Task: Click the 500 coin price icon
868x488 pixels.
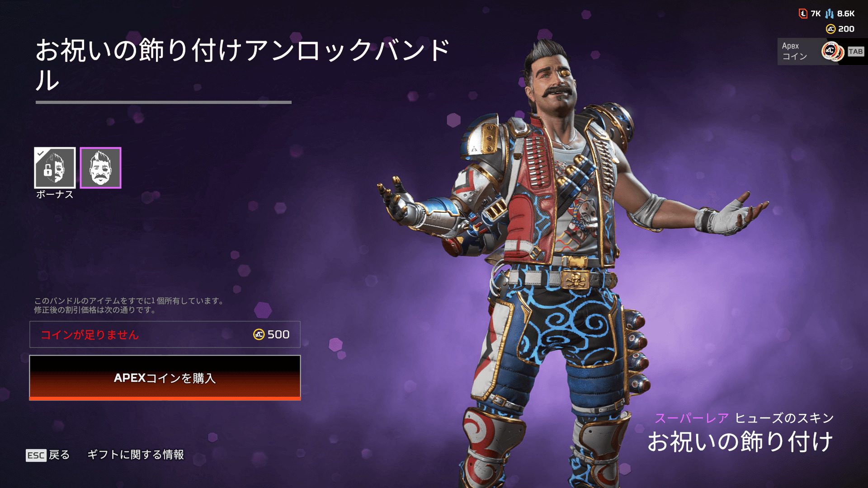Action: tap(259, 334)
